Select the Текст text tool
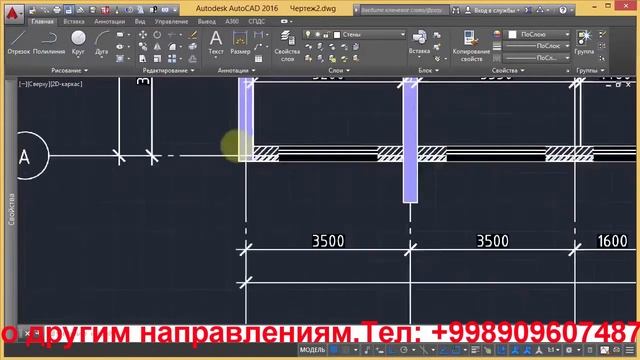 click(216, 43)
